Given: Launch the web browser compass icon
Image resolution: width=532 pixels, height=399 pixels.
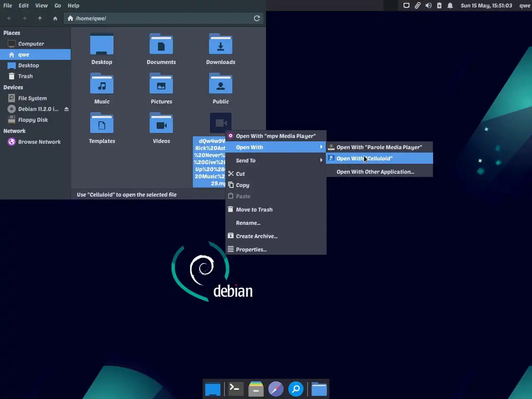Looking at the screenshot, I should point(276,389).
